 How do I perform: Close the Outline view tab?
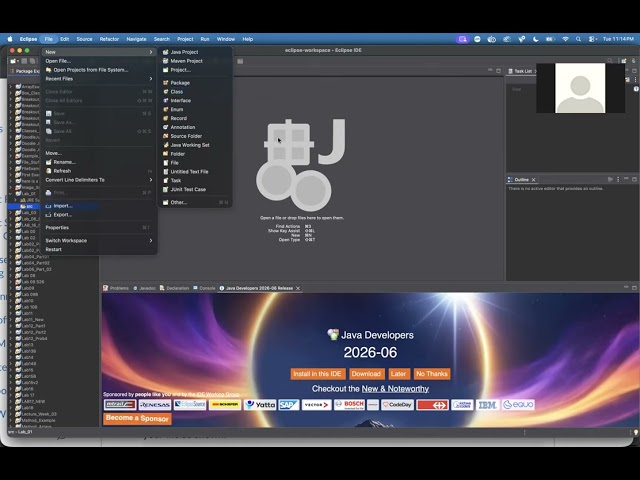533,180
